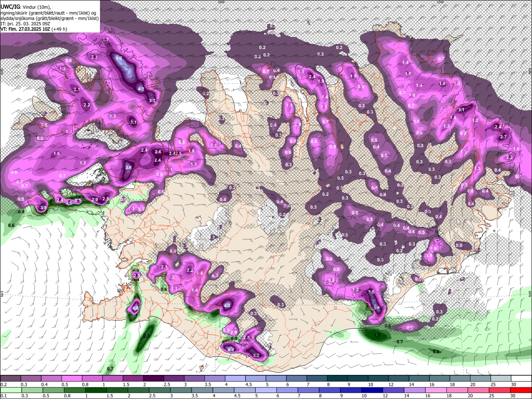Pick snow legend swatch between 0.2 and 0.3
The width and height of the screenshot is (532, 399).
10,378
